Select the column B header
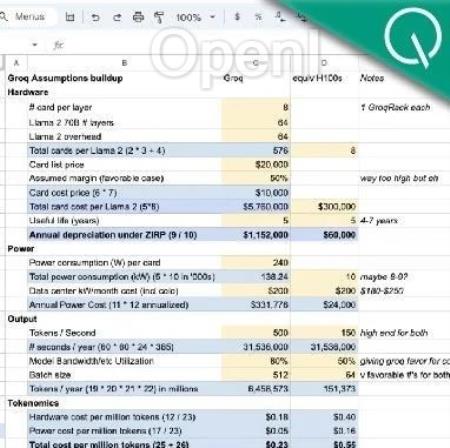 click(125, 63)
